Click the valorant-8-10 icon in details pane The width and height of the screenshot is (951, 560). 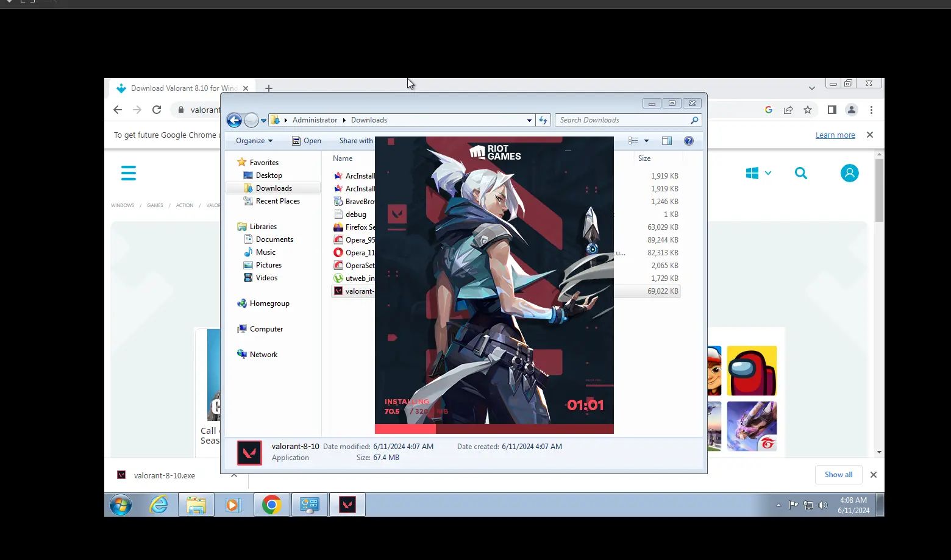(249, 453)
